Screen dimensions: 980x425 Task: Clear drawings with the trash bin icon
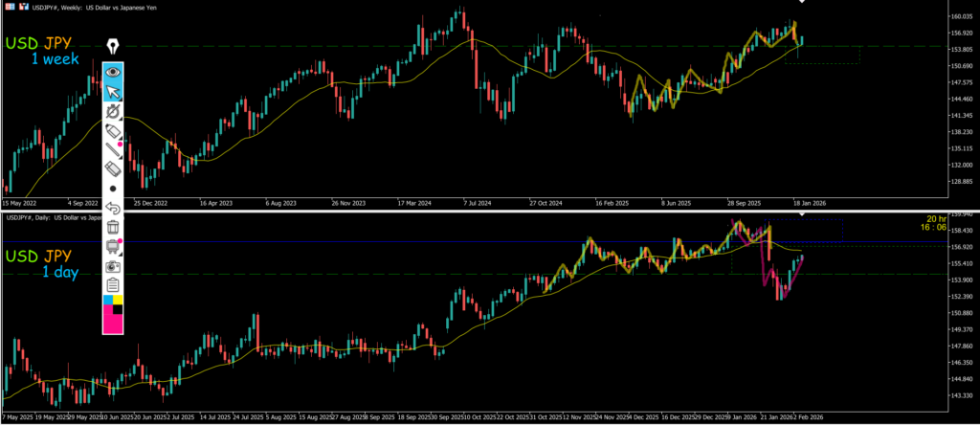(114, 227)
